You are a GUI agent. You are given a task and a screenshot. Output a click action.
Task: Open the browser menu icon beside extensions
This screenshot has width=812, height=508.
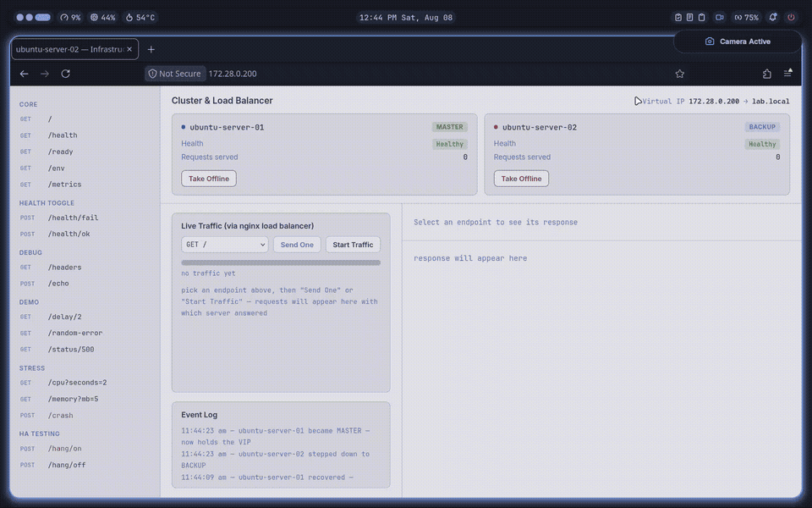pos(787,73)
